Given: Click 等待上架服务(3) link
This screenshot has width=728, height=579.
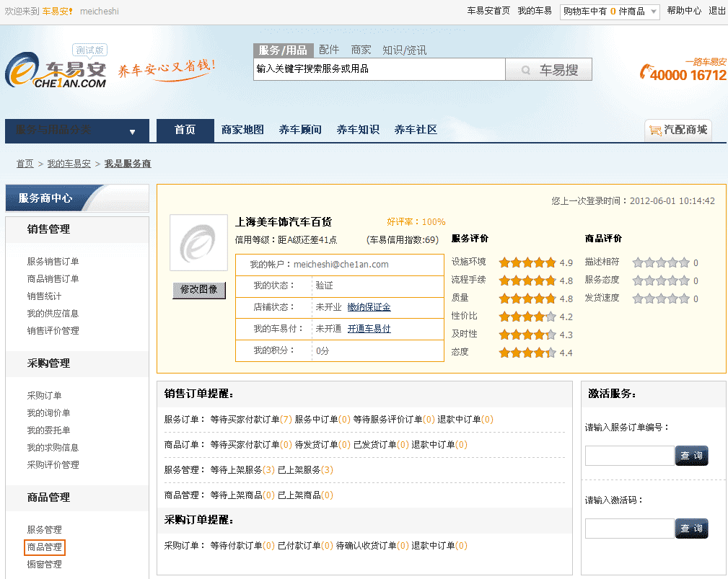Looking at the screenshot, I should (x=242, y=470).
